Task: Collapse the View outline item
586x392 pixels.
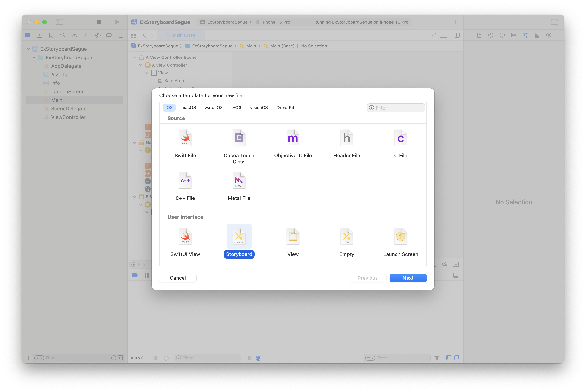Action: (x=147, y=73)
